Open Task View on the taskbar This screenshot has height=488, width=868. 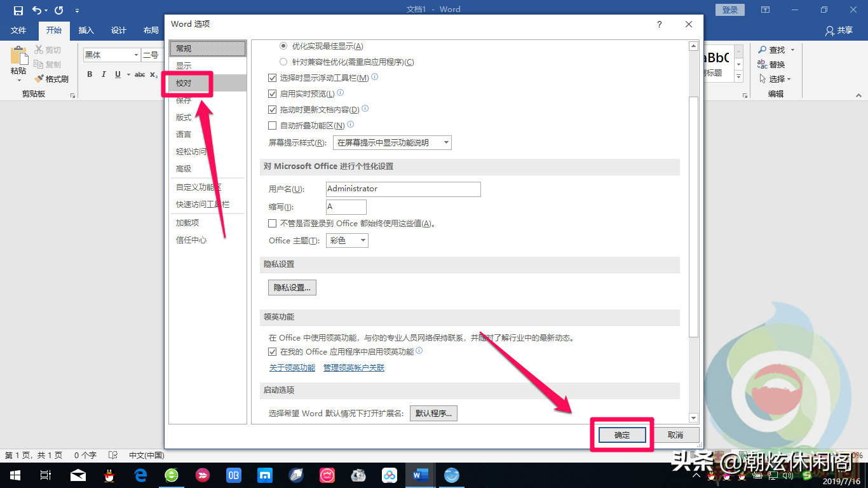(46, 475)
